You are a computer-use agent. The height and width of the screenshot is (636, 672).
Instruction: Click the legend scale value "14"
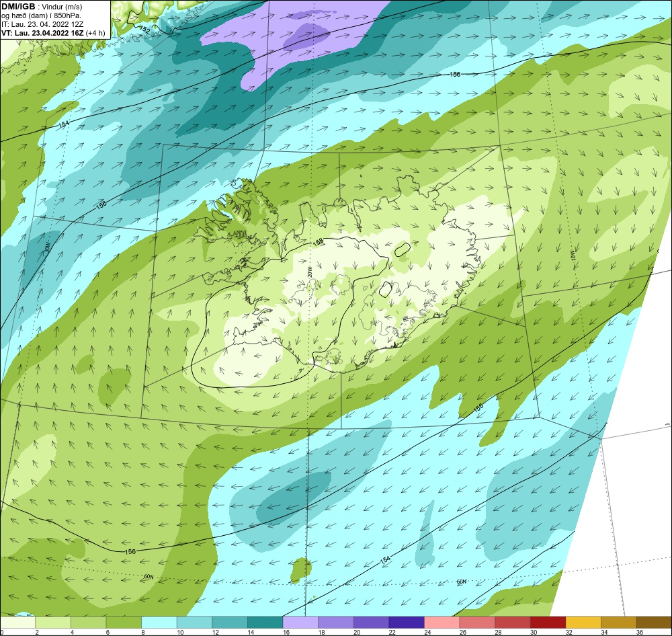pos(251,632)
